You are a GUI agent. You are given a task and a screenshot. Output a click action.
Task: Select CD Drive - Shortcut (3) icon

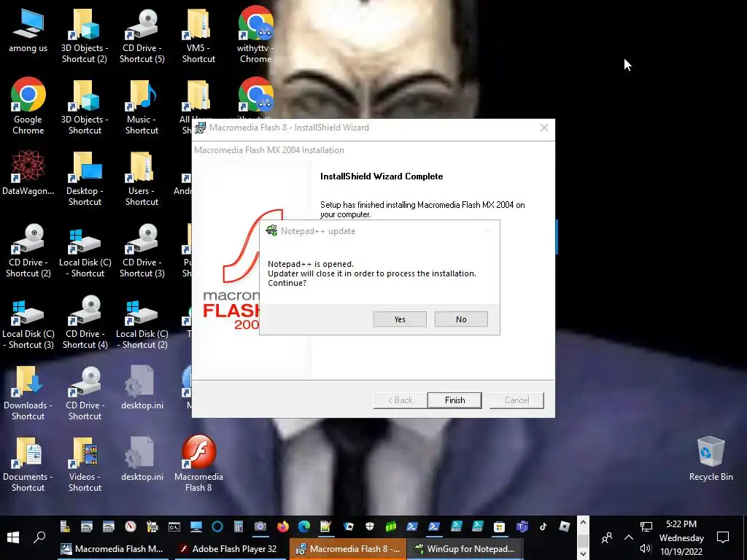tap(142, 250)
